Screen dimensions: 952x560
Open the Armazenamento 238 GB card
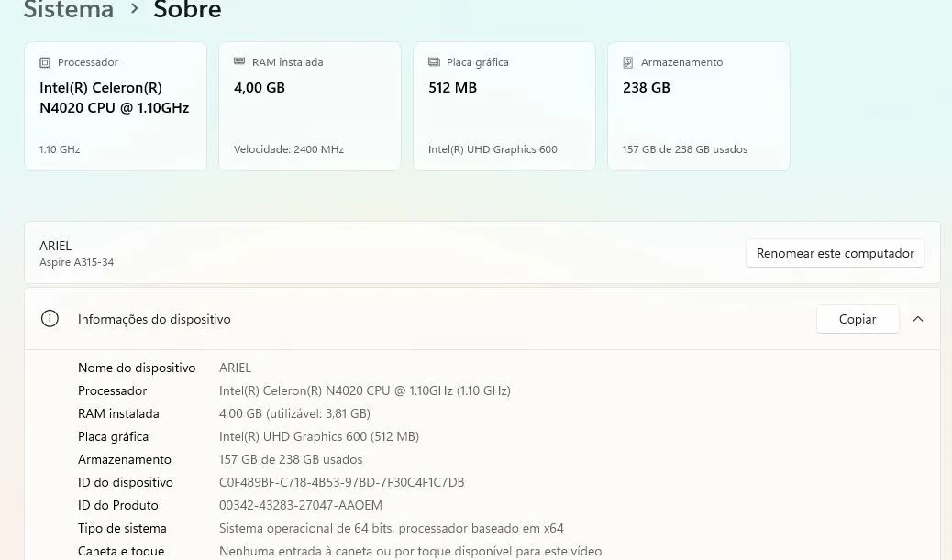coord(698,106)
